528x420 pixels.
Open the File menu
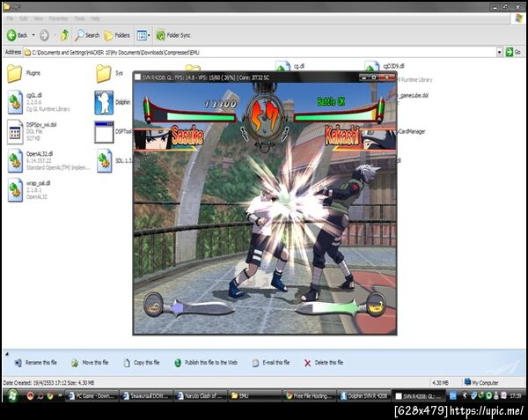click(10, 18)
